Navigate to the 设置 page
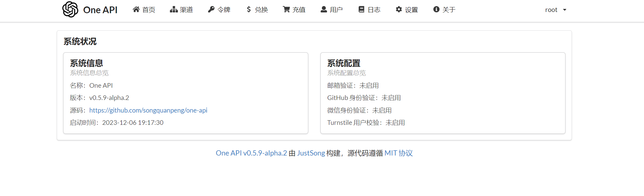This screenshot has width=644, height=196. tap(407, 10)
